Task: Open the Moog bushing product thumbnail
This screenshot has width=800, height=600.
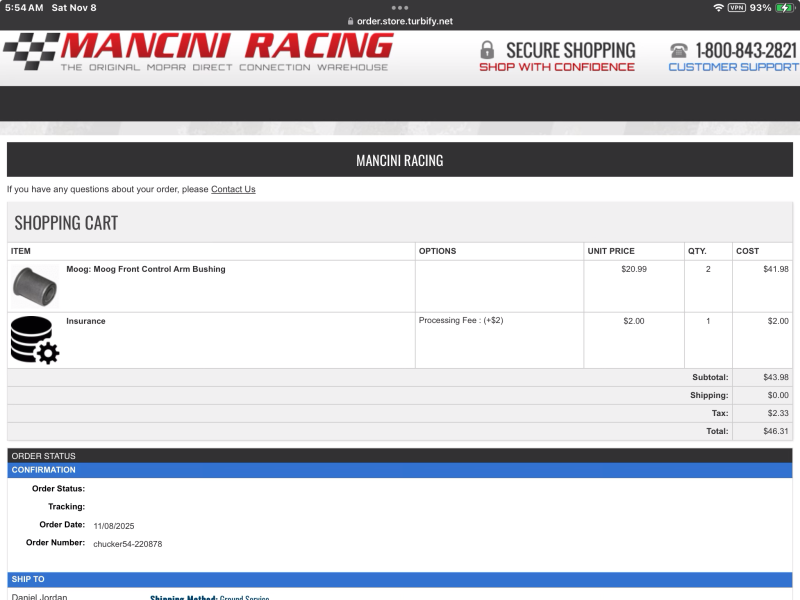Action: [35, 286]
